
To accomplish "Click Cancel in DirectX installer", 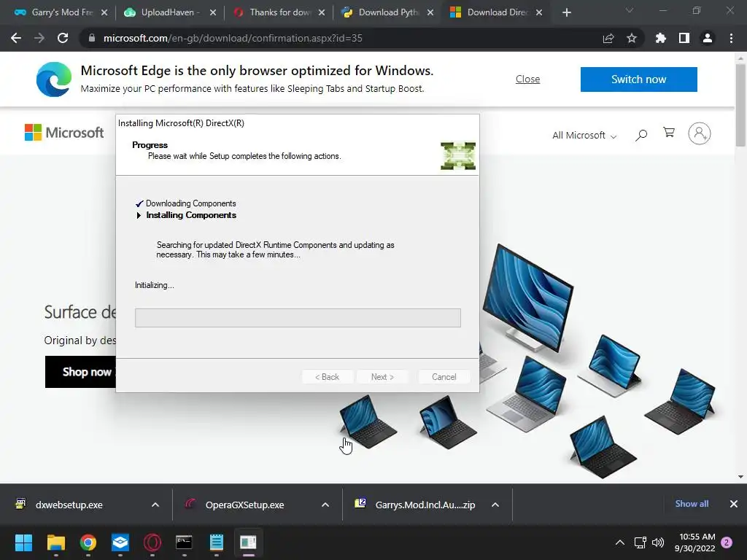I will point(444,377).
